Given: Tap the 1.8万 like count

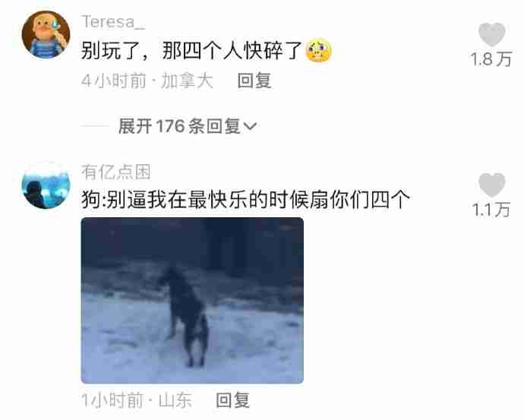Looking at the screenshot, I should pos(491,59).
